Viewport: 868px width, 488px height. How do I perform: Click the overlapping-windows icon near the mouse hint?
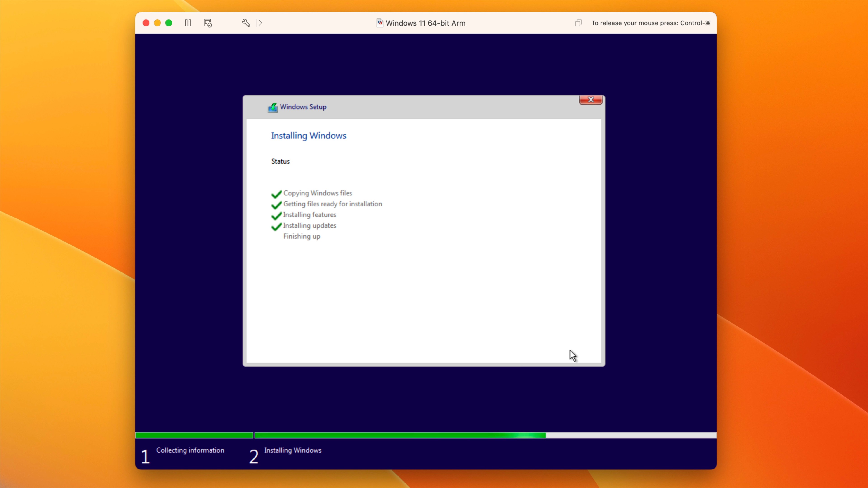pos(578,23)
